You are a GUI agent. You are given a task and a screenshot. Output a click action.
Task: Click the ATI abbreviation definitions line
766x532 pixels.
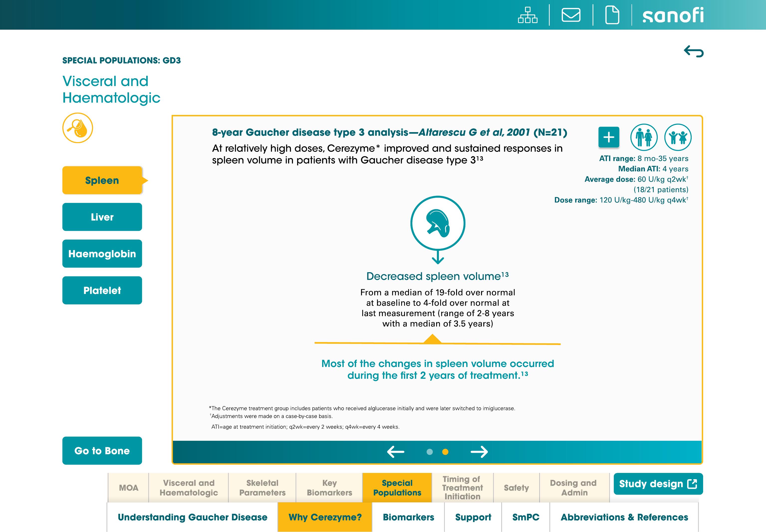305,427
